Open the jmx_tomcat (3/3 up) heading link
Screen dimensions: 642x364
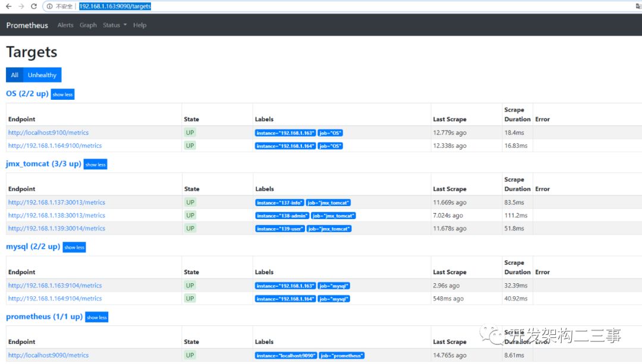click(x=43, y=163)
